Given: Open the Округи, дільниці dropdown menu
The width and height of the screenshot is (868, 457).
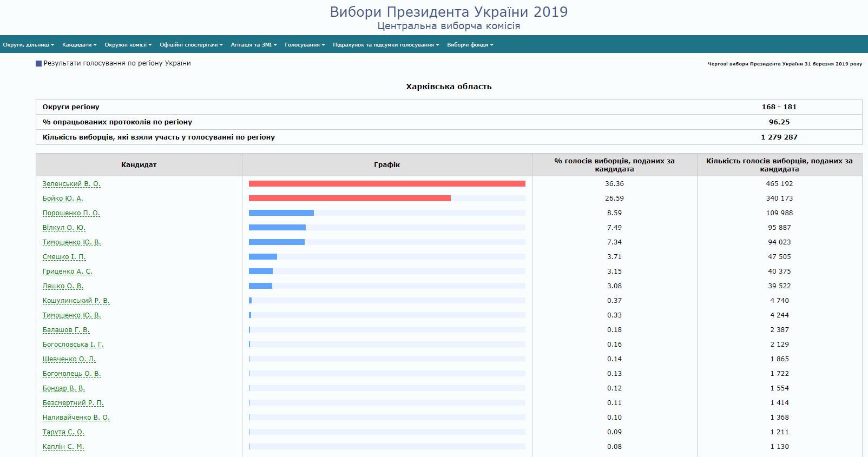Looking at the screenshot, I should (x=29, y=45).
